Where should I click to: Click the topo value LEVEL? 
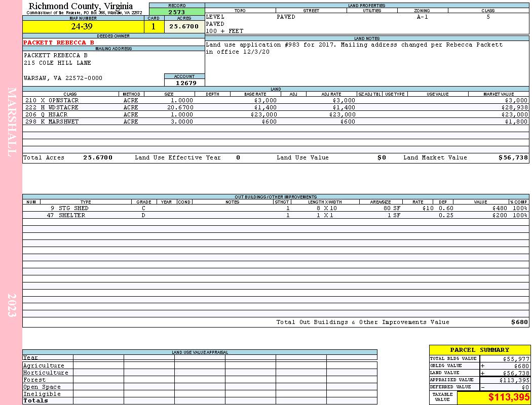pyautogui.click(x=215, y=17)
